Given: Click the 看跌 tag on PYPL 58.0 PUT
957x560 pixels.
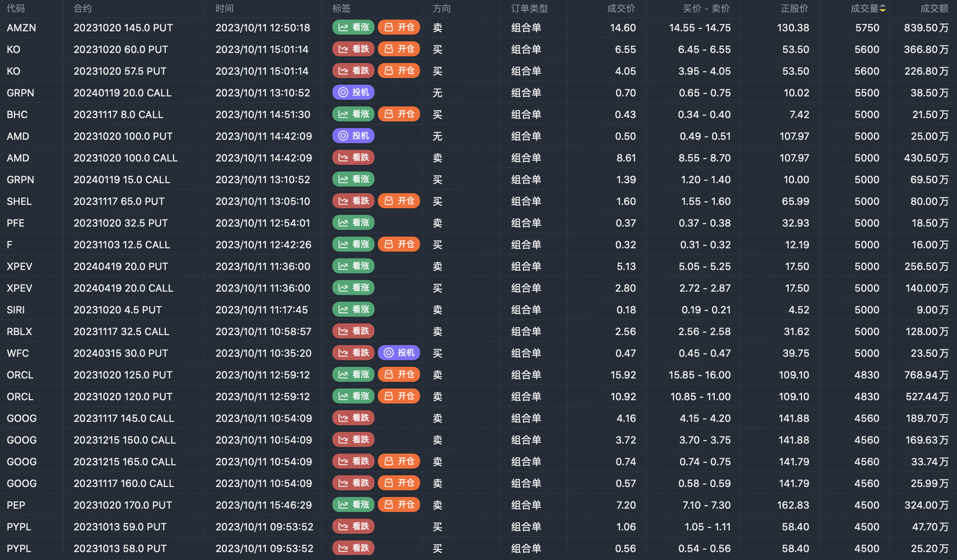Looking at the screenshot, I should [x=353, y=548].
